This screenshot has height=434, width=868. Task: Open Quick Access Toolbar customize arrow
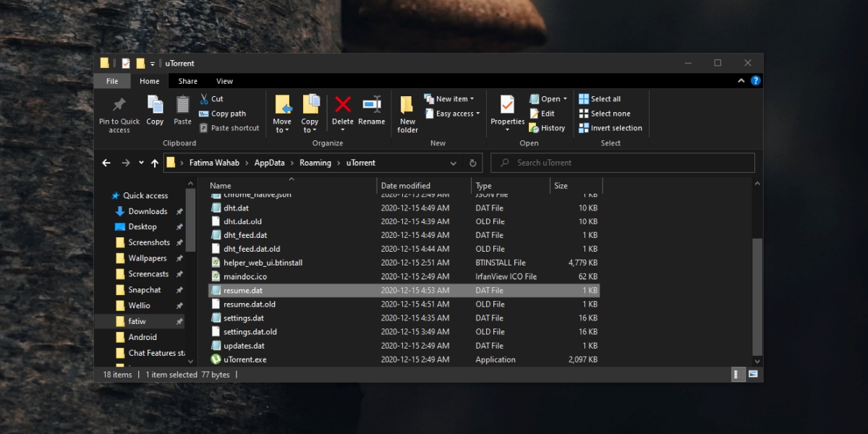pos(153,63)
